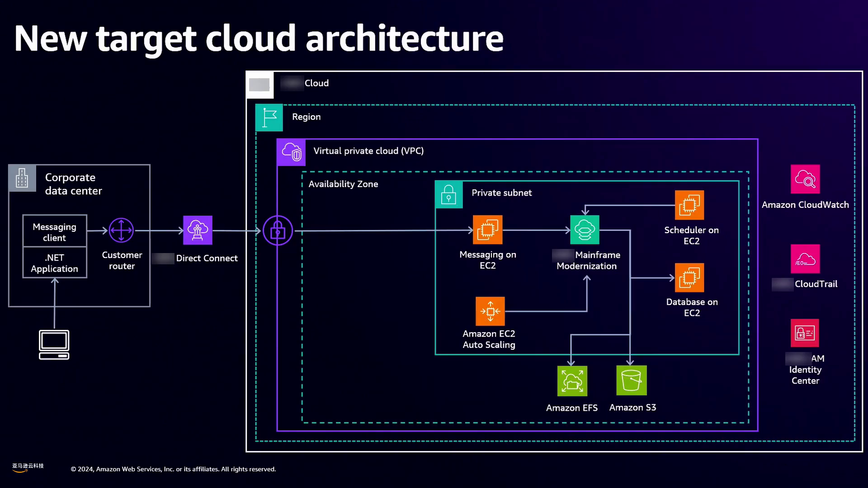Click the desktop computer icon
The height and width of the screenshot is (488, 868).
[54, 345]
